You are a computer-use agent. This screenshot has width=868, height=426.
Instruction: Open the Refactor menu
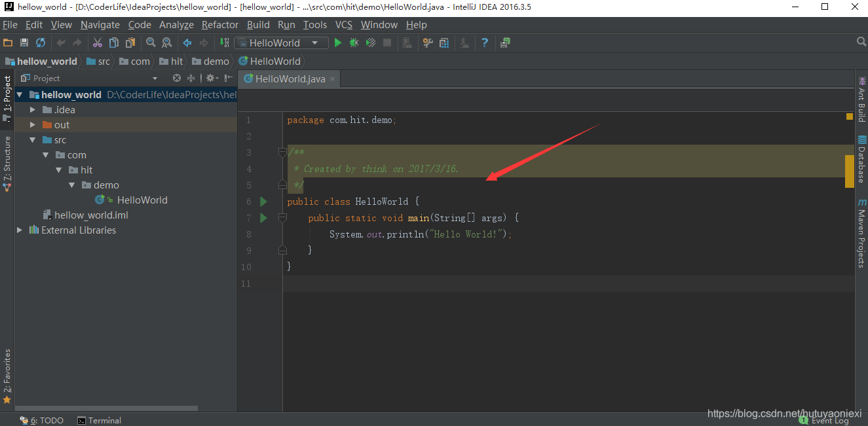coord(220,25)
